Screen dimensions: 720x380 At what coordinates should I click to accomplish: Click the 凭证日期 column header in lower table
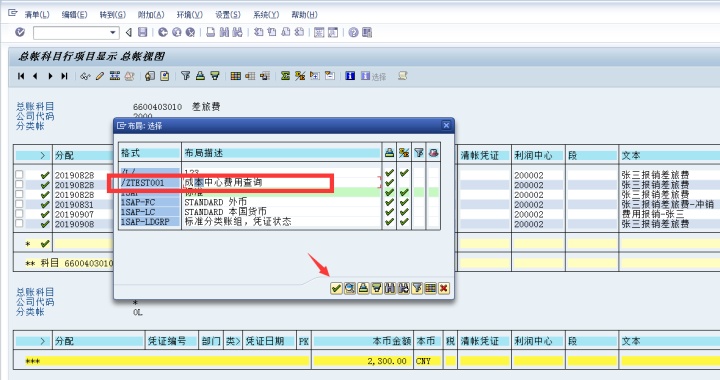click(x=269, y=341)
